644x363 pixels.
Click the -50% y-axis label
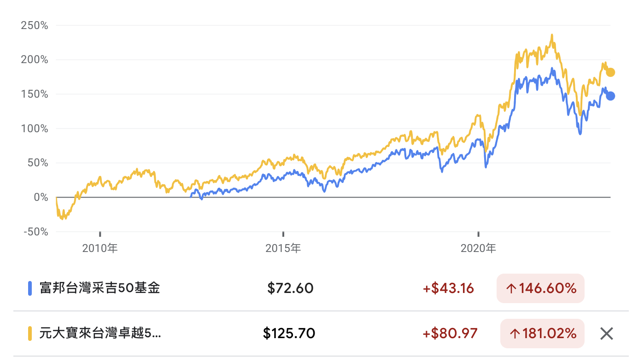pyautogui.click(x=36, y=232)
